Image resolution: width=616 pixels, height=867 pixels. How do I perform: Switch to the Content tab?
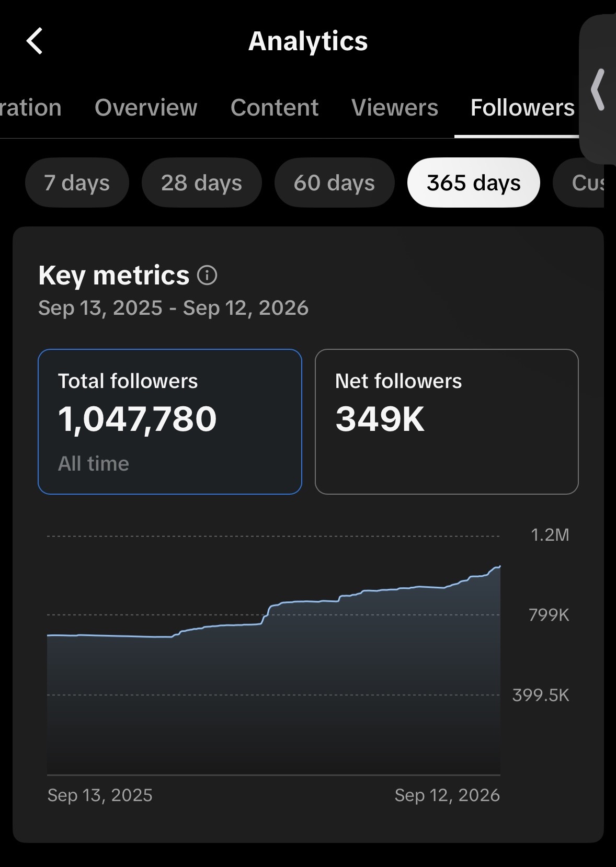(275, 108)
